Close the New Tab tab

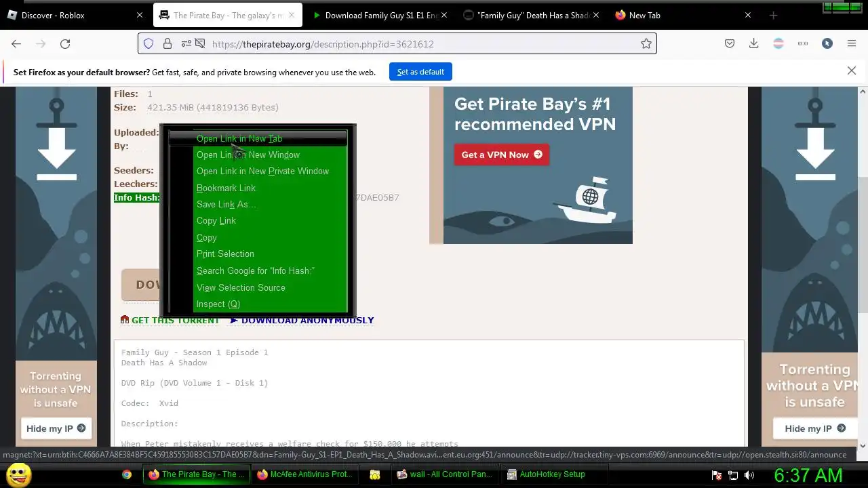click(x=748, y=15)
